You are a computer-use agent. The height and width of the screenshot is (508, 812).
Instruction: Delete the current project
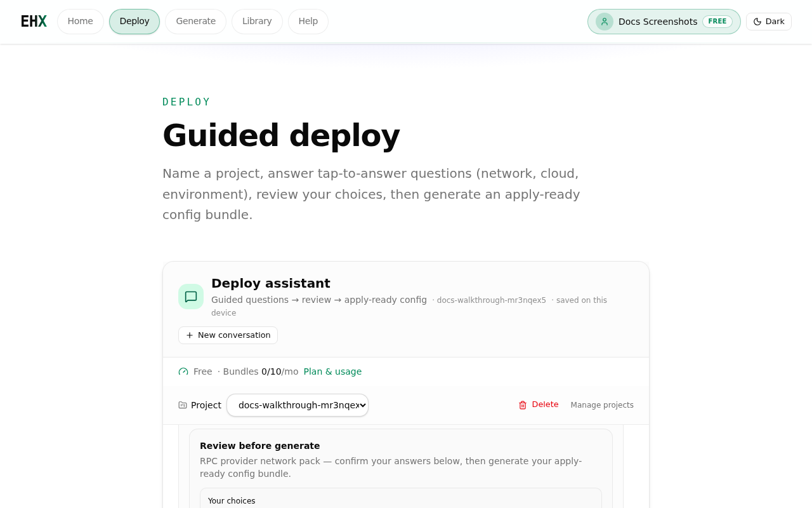click(539, 405)
